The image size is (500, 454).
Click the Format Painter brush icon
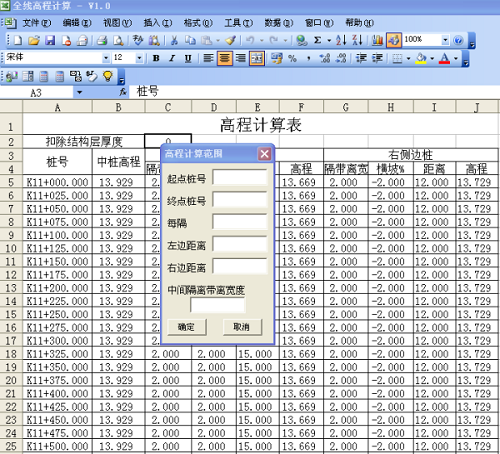[x=230, y=41]
